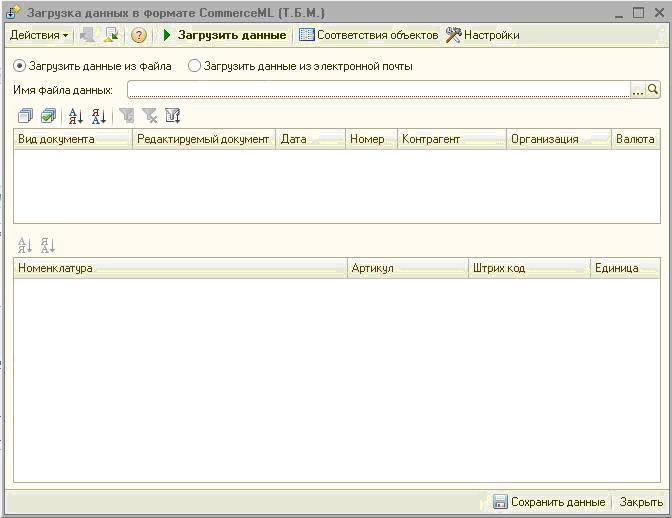Click the check all documents icon
The width and height of the screenshot is (672, 518).
48,116
